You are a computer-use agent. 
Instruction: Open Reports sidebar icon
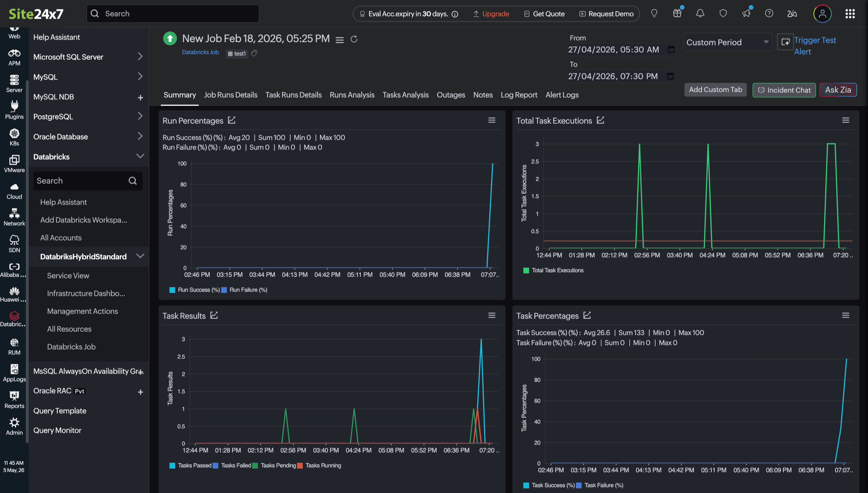click(x=14, y=400)
